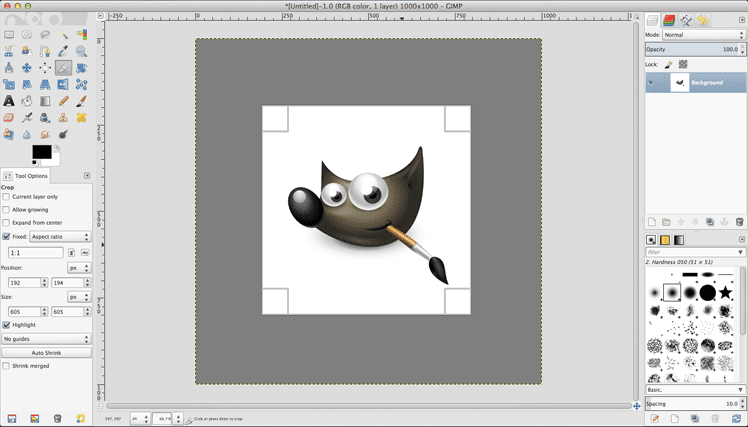Screen dimensions: 748x427
Task: Select the Paintbrush tool
Action: (x=82, y=101)
